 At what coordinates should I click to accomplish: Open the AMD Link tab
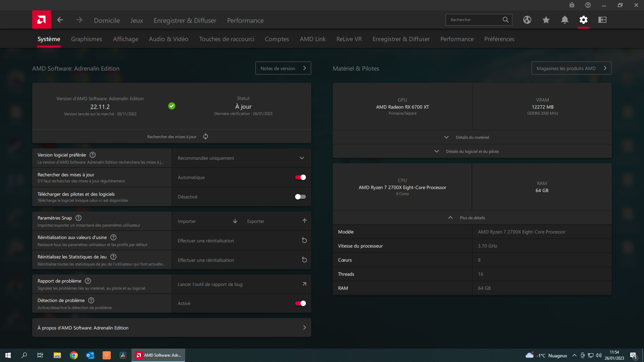coord(313,39)
